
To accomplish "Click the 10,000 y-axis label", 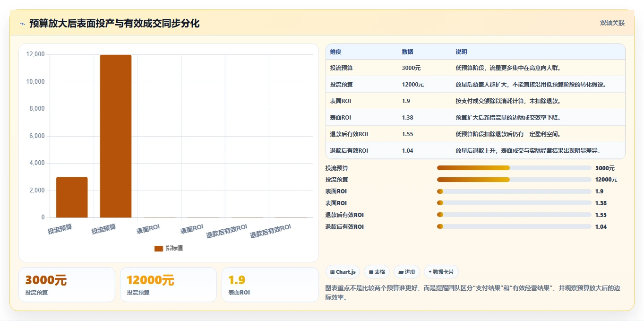I will coord(35,82).
